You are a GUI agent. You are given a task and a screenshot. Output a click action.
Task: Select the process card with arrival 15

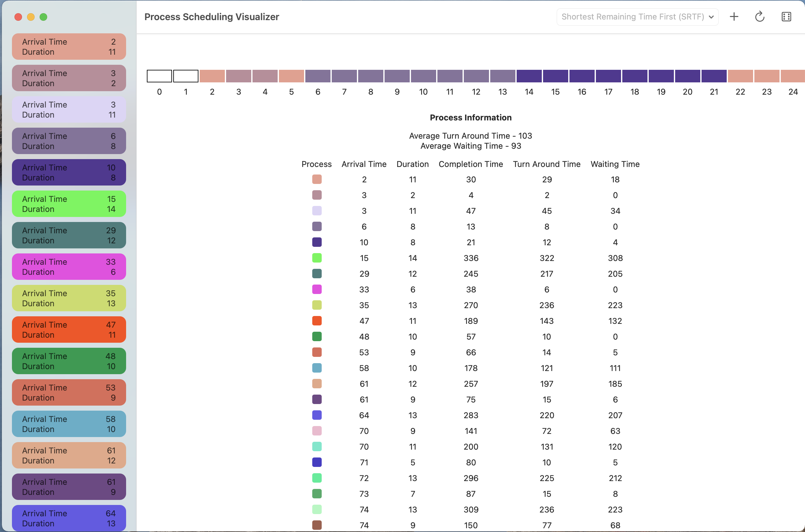tap(69, 204)
